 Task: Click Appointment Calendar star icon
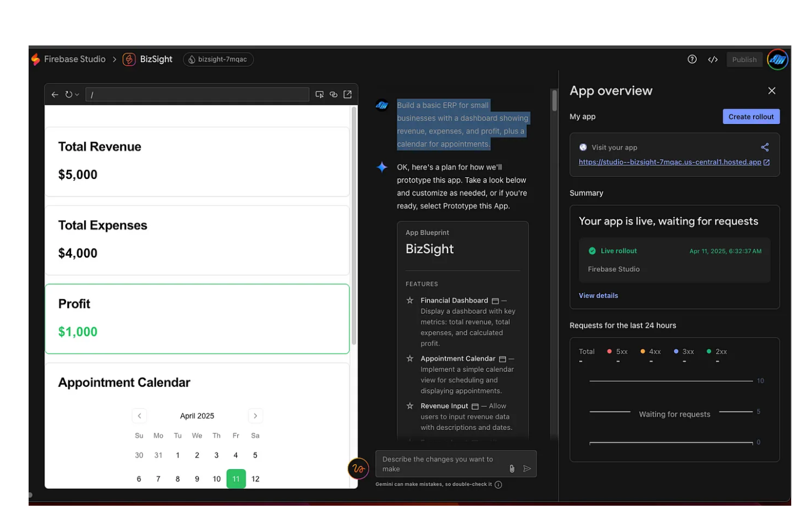(410, 359)
